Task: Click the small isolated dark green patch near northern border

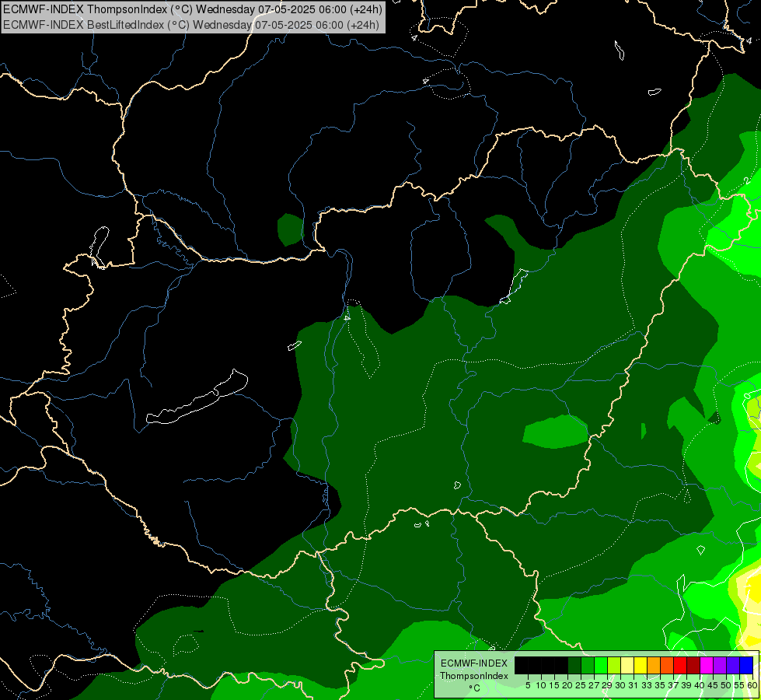Action: coord(291,229)
